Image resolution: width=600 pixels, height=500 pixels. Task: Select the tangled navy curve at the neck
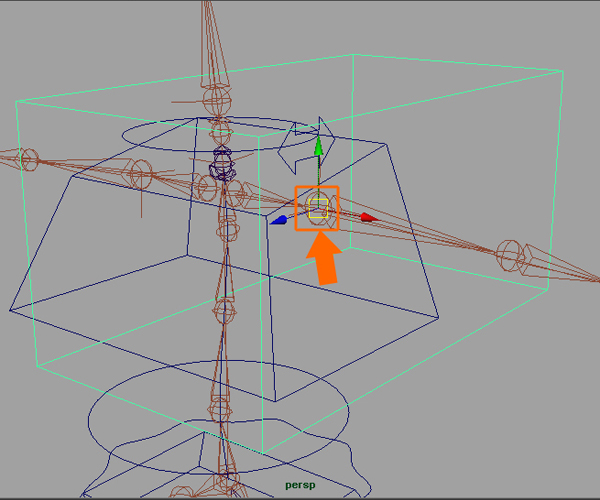[x=222, y=164]
